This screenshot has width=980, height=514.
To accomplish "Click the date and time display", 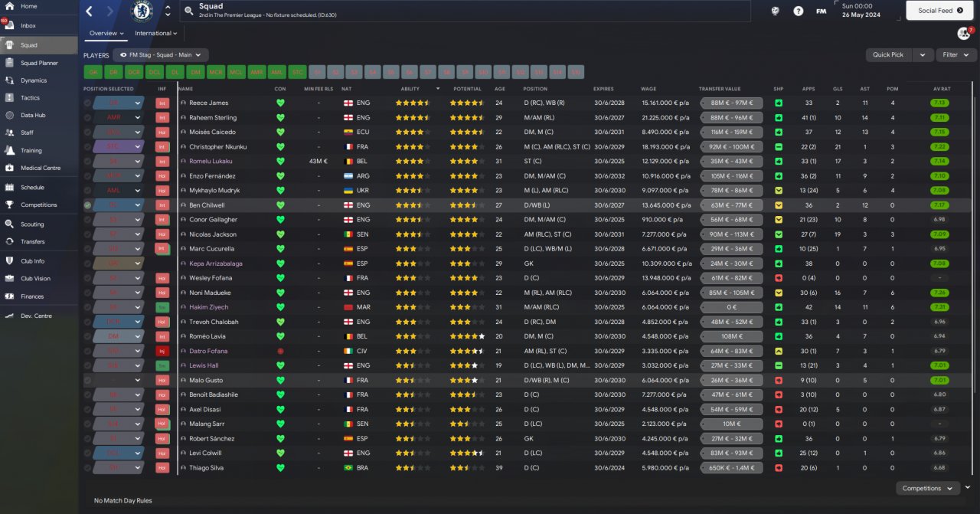I will coord(868,10).
